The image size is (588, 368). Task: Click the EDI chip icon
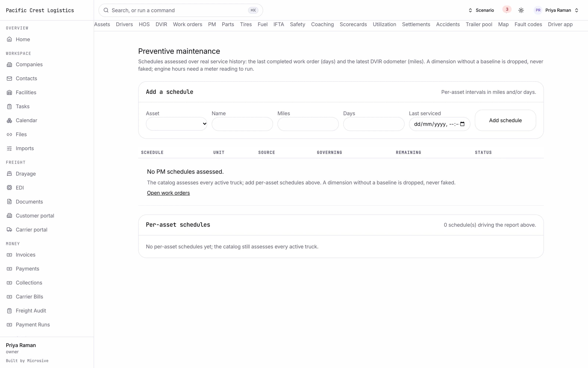(9, 188)
